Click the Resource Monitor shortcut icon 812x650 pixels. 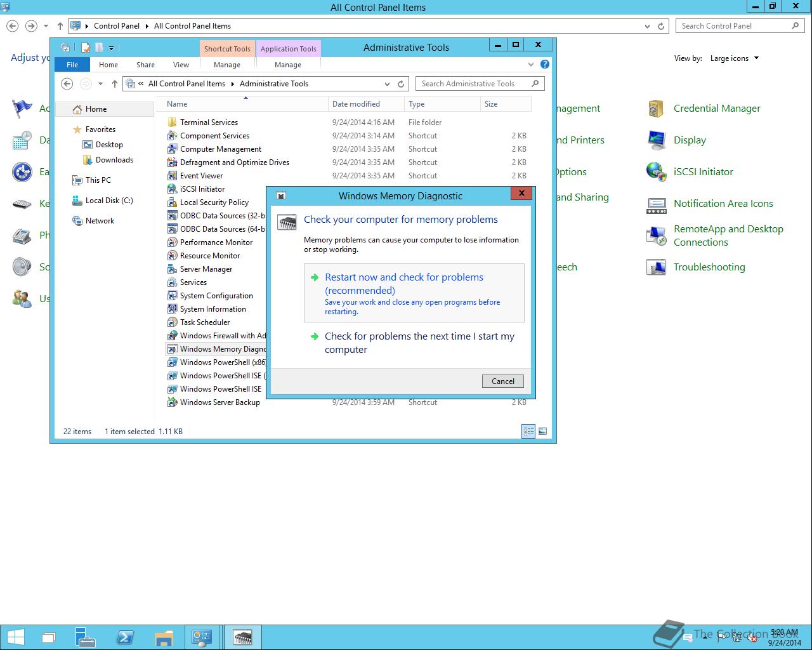click(x=172, y=256)
